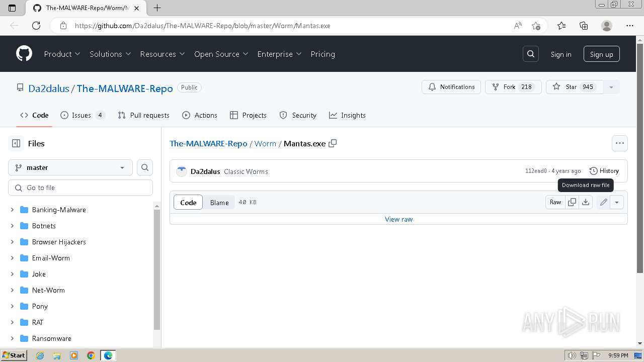Screen dimensions: 644x362
Task: Open the three-dot more file actions menu
Action: pyautogui.click(x=620, y=143)
